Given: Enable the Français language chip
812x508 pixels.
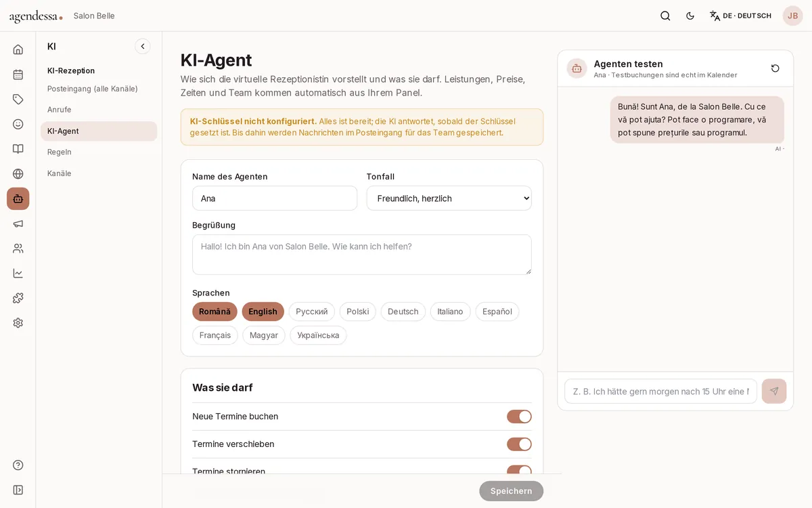Looking at the screenshot, I should [x=215, y=335].
